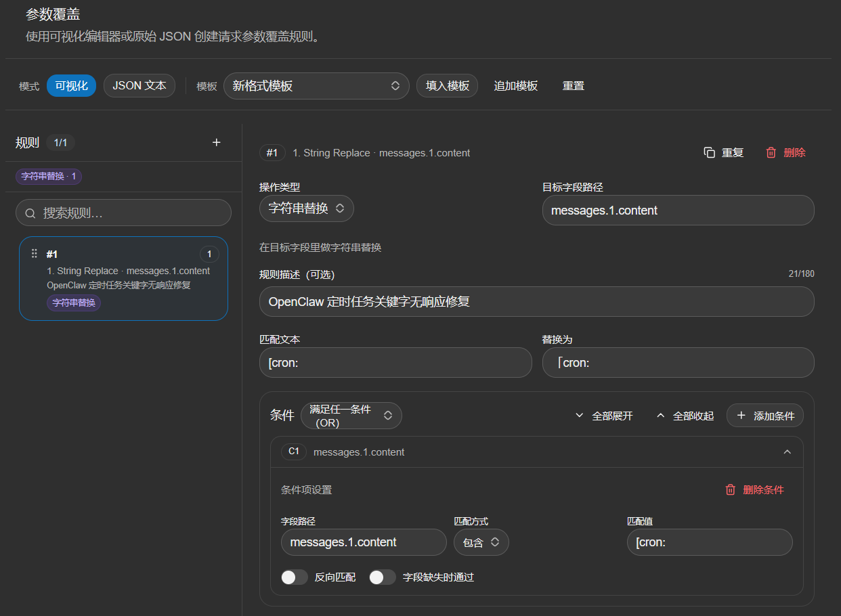Viewport: 841px width, 616px height.
Task: Open the 满足任一条件 (OR) dropdown
Action: pos(351,416)
